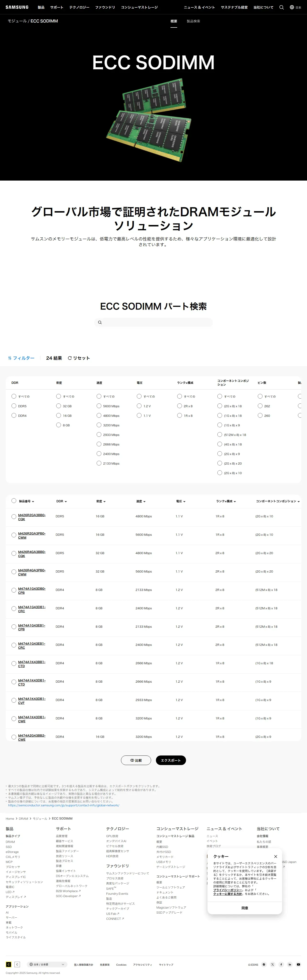Click the リセット reset icon

70,358
